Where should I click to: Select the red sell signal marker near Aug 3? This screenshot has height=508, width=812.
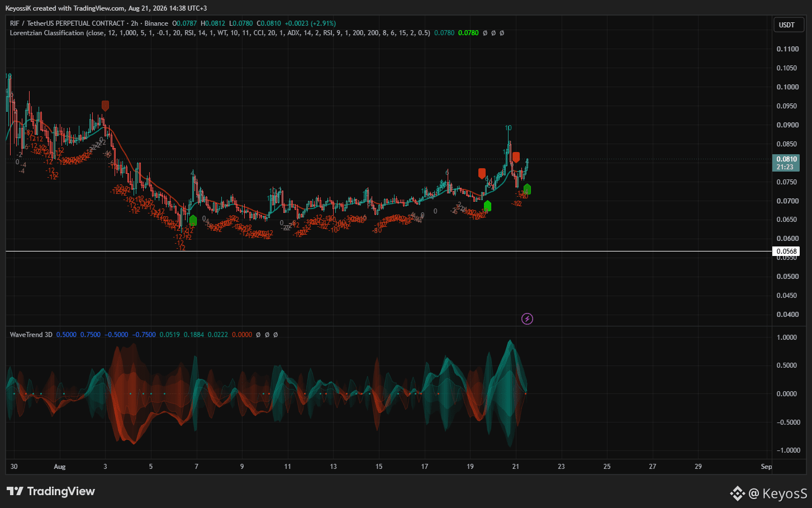tap(105, 106)
